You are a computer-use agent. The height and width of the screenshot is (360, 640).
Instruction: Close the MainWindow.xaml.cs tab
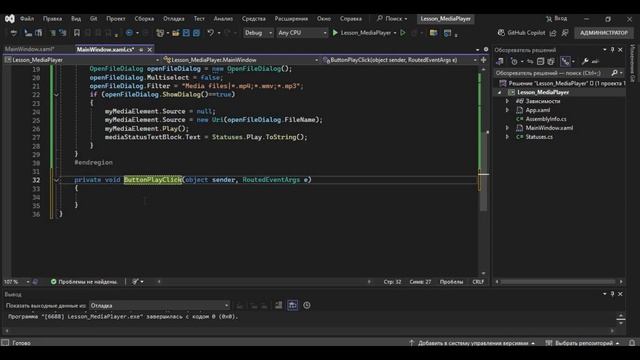tap(150, 49)
